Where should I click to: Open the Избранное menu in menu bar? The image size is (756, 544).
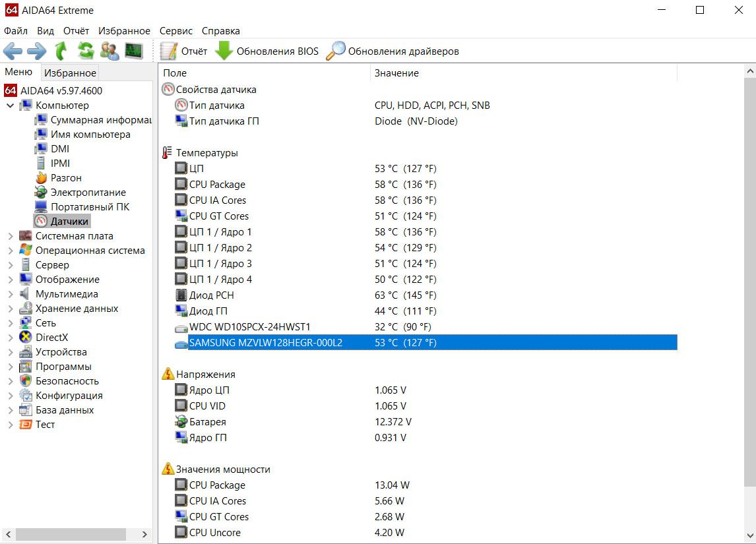(125, 31)
